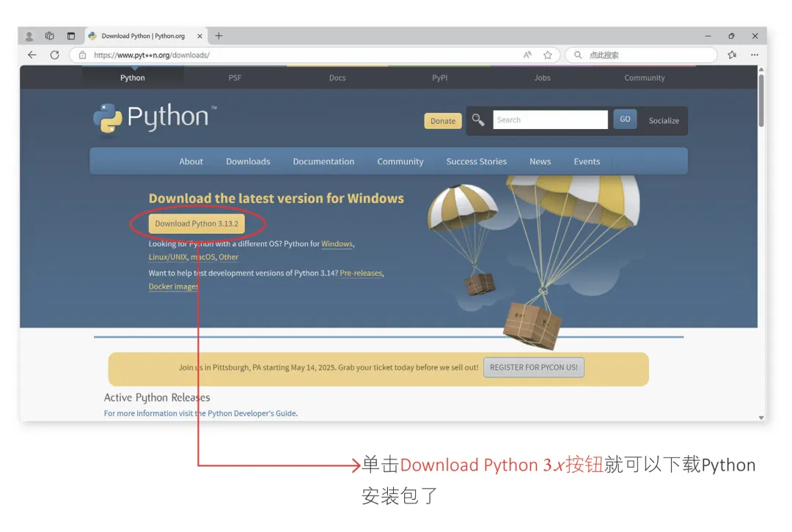Viewport: 792px width, 532px height.
Task: Click the page scrollbar thumb
Action: [761, 101]
